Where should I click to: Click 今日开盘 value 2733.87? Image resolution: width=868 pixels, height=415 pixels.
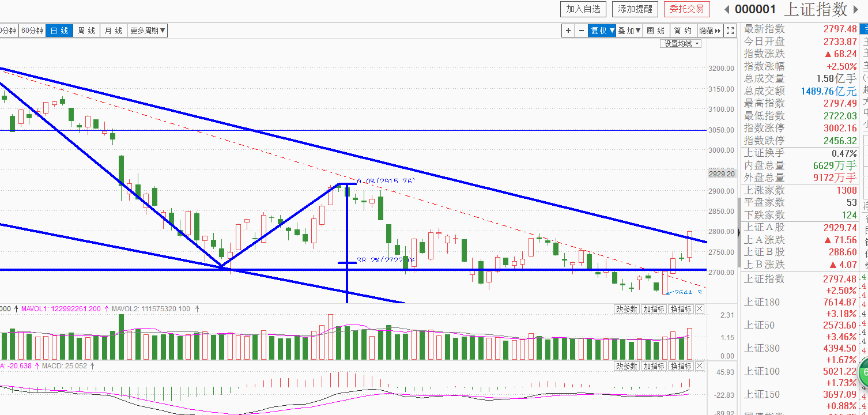(x=840, y=41)
